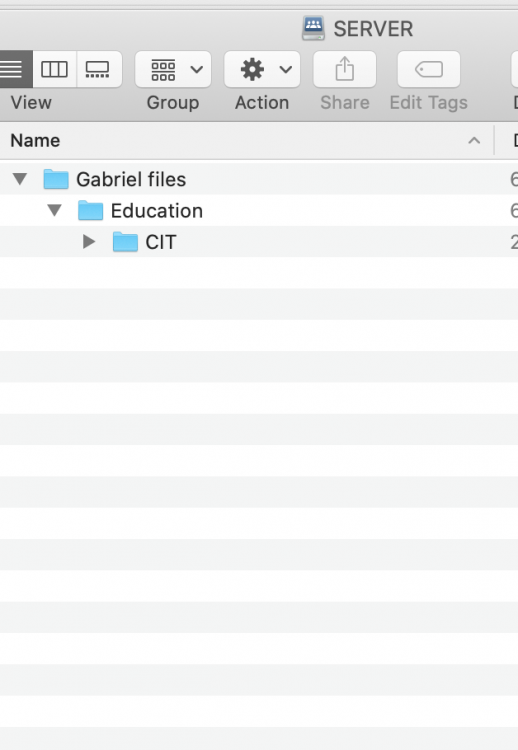Expand the CIT folder triangle
This screenshot has height=750, width=518.
click(x=88, y=242)
